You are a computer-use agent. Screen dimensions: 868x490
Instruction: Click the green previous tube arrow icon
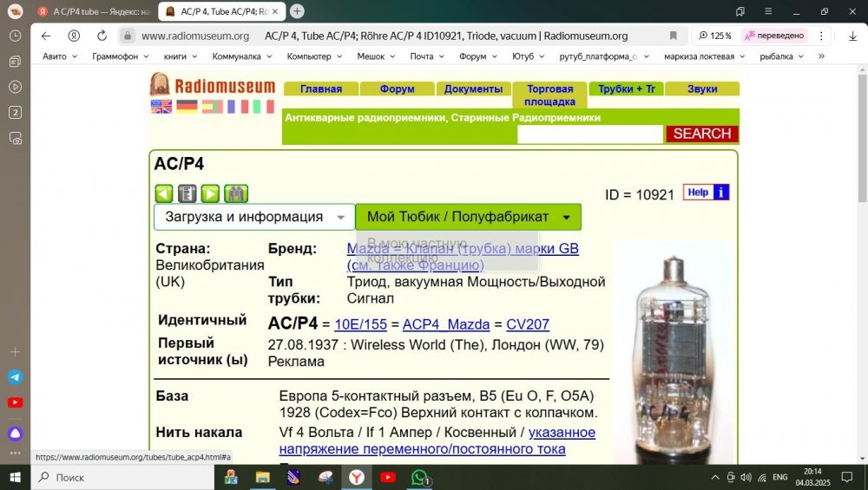[164, 193]
